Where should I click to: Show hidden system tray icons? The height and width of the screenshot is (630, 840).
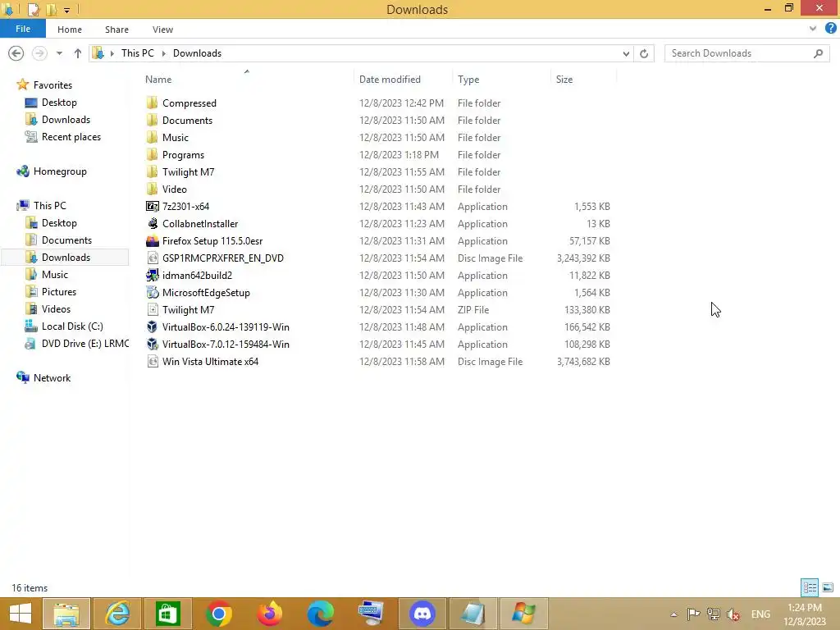674,614
